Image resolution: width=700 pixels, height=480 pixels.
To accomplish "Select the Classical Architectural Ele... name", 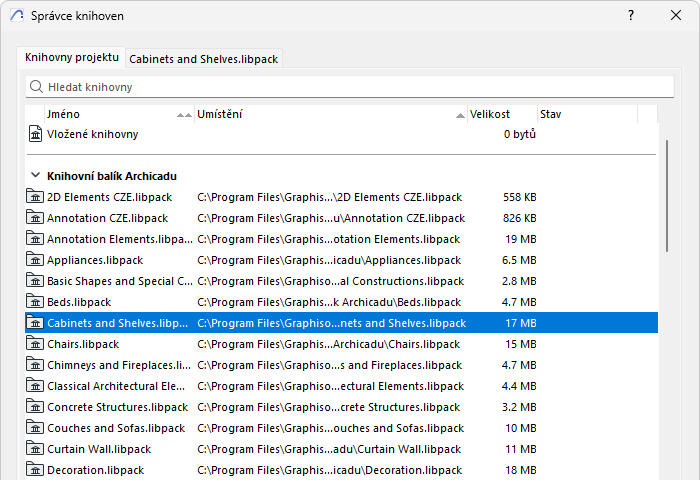I will click(x=116, y=386).
